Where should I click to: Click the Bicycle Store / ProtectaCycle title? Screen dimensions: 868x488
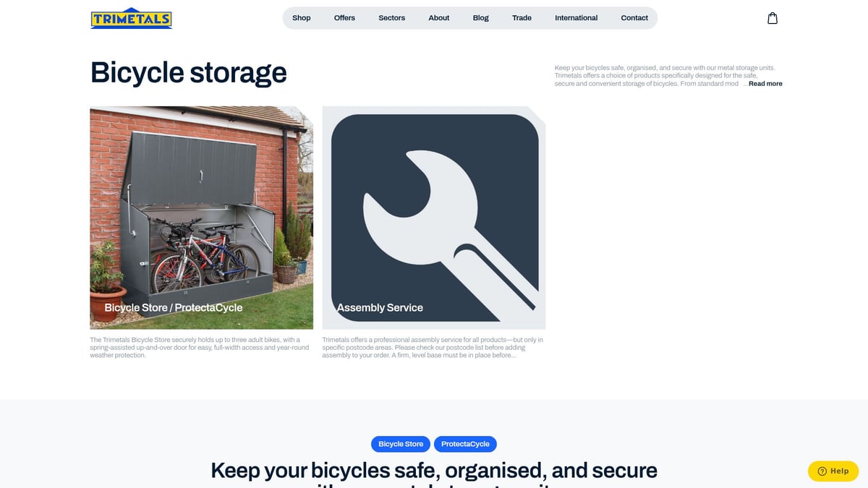[174, 307]
